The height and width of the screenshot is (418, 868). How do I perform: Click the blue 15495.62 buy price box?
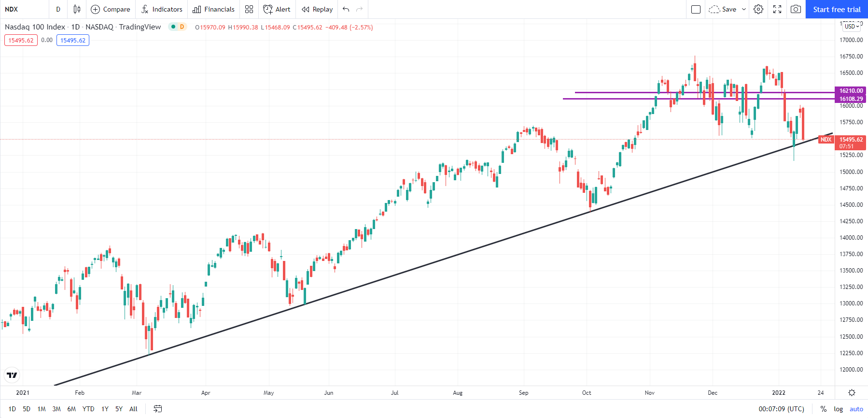[x=73, y=40]
